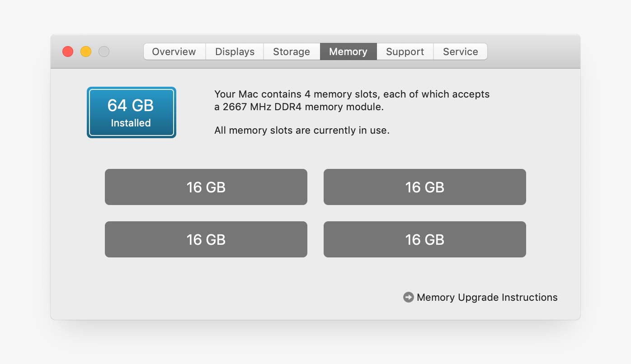
Task: Select the blue 64 GB Installed badge
Action: point(131,112)
